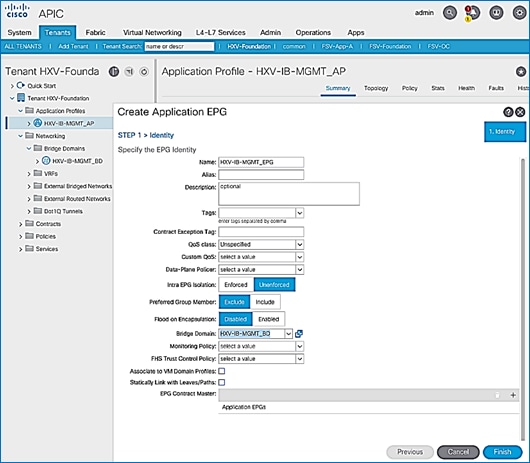Click the Tenant Search input field

point(179,47)
